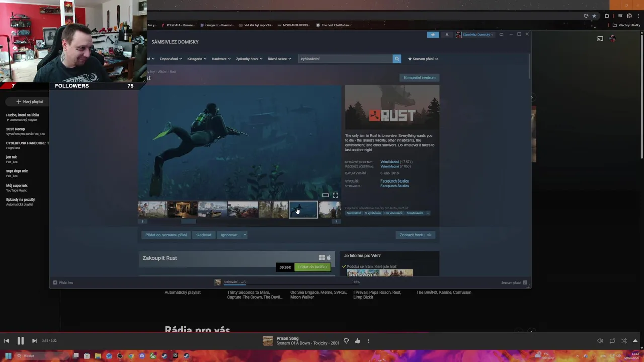
Task: Click Přidat do seznamu přání button
Action: (166, 235)
